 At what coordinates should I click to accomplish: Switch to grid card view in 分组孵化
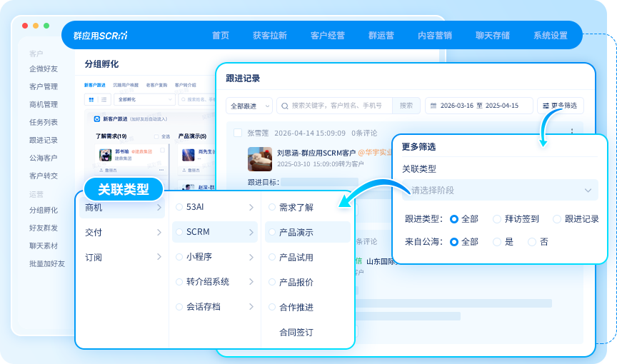91,100
